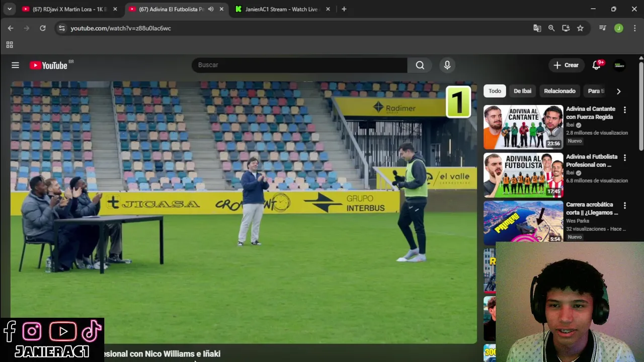Open title Adivina el Cantante con Fuerza Regida
Screen dimensions: 644x362
point(591,113)
